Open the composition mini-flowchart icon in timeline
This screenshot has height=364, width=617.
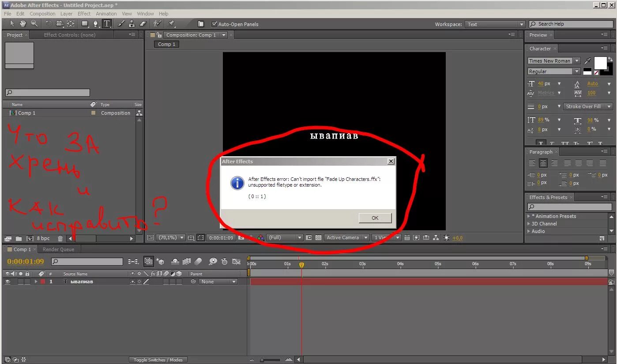click(x=133, y=261)
